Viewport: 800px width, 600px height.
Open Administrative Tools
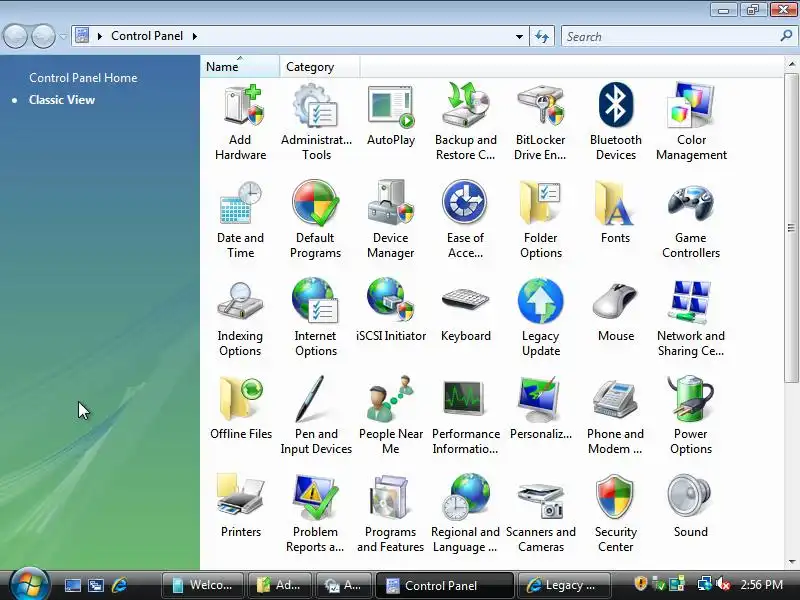(316, 122)
